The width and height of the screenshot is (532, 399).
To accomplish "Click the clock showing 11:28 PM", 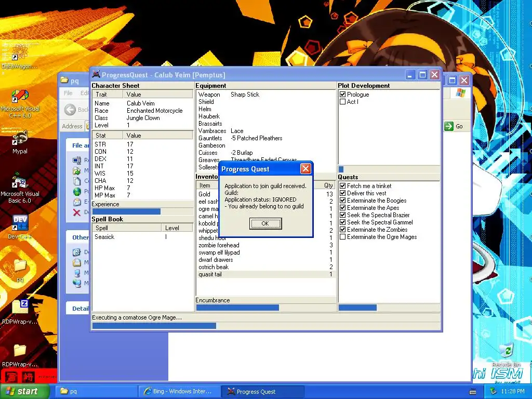I will tap(513, 392).
